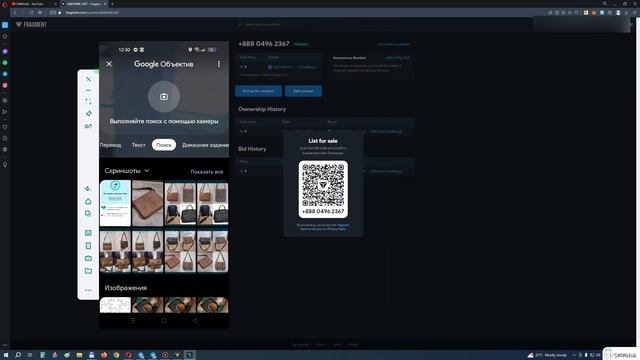Click the Показать все link
The image size is (640, 360).
click(207, 172)
